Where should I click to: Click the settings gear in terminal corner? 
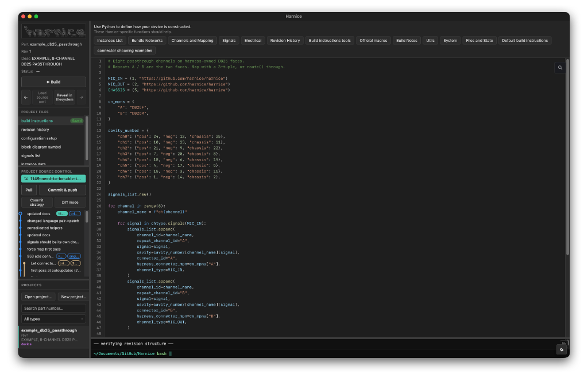562,350
